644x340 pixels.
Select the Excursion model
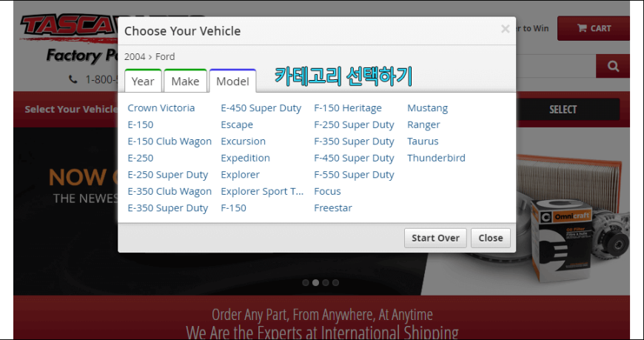click(x=243, y=141)
